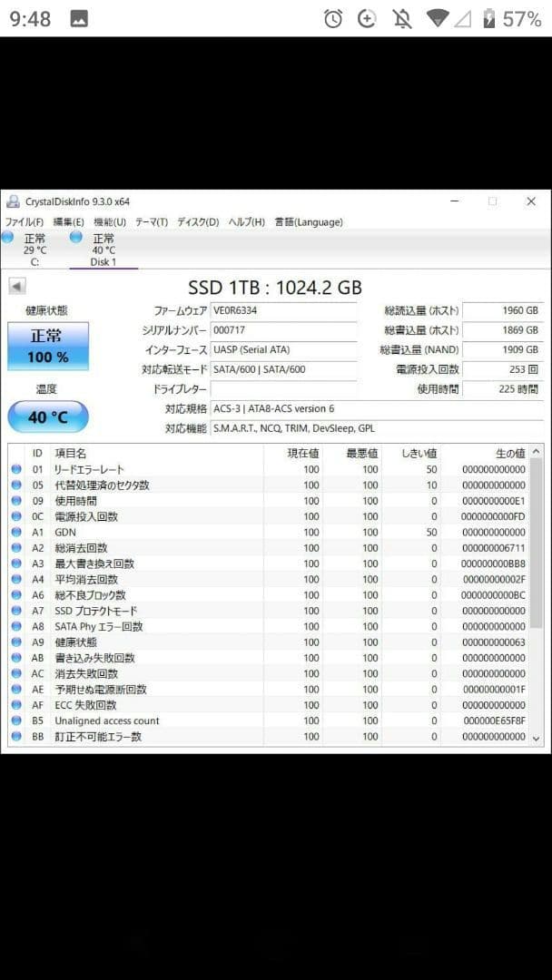This screenshot has height=980, width=552.
Task: Click status orb for AB 書き込み失敗回数
Action: click(16, 658)
